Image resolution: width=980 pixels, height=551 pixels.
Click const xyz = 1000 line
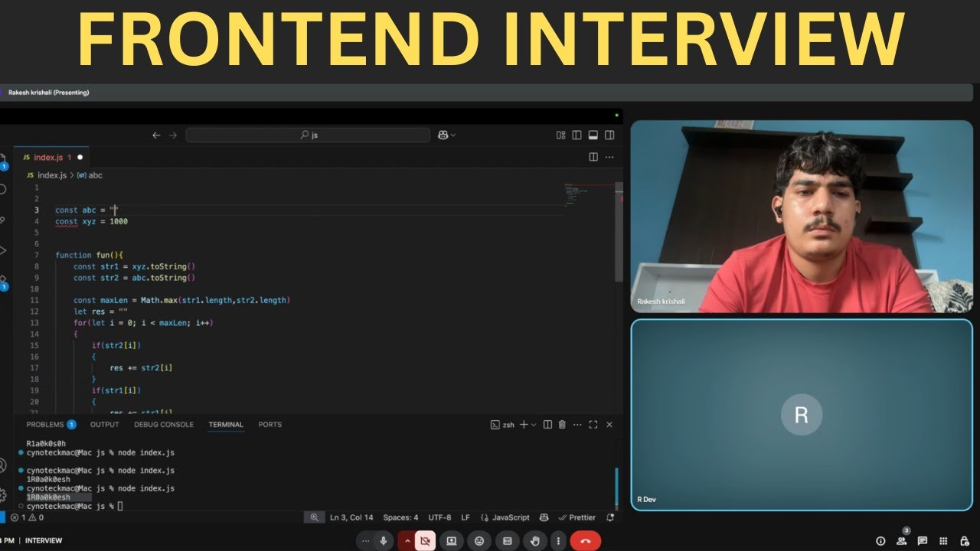click(x=91, y=221)
